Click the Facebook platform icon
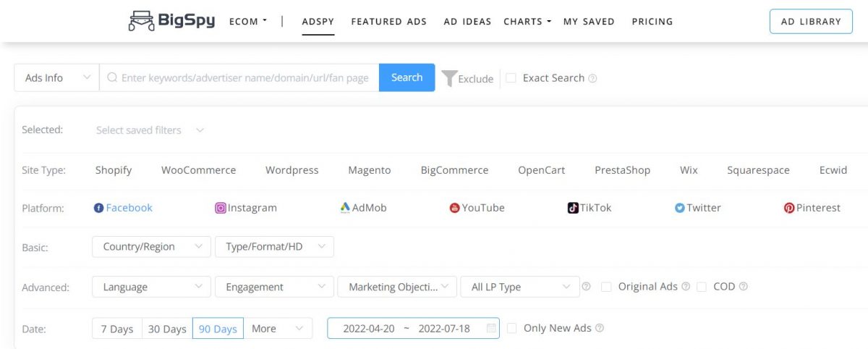Image resolution: width=868 pixels, height=349 pixels. click(x=98, y=208)
